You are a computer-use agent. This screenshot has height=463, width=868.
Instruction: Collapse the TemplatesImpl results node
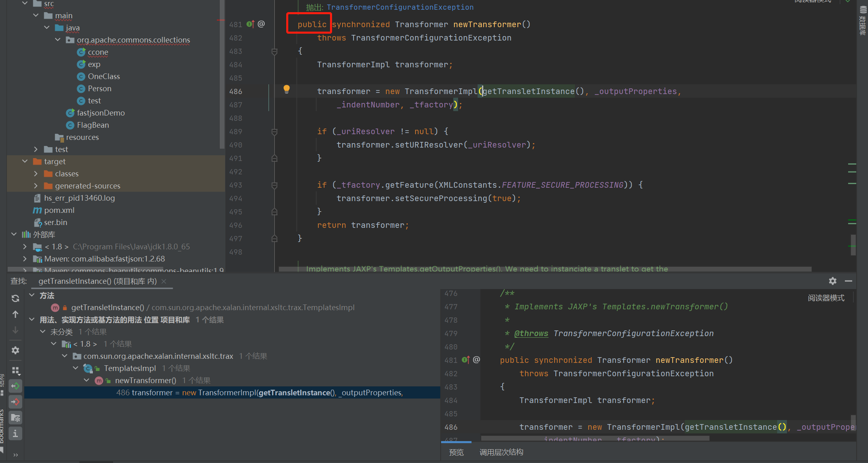(x=76, y=368)
